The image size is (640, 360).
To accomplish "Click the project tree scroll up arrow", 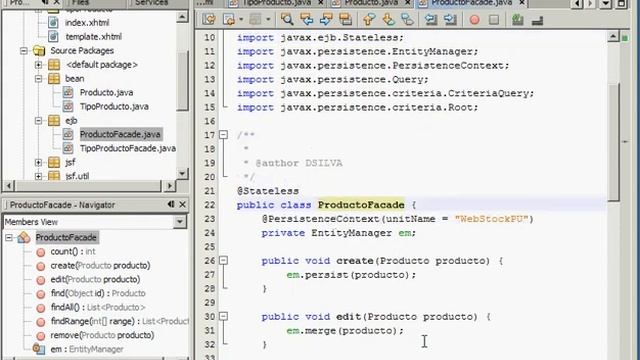I will pyautogui.click(x=182, y=17).
